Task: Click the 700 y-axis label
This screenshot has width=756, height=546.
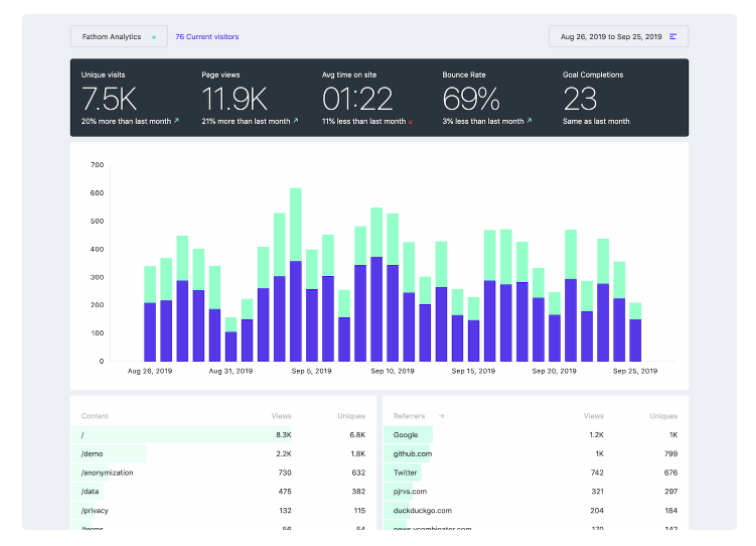Action: 97,165
